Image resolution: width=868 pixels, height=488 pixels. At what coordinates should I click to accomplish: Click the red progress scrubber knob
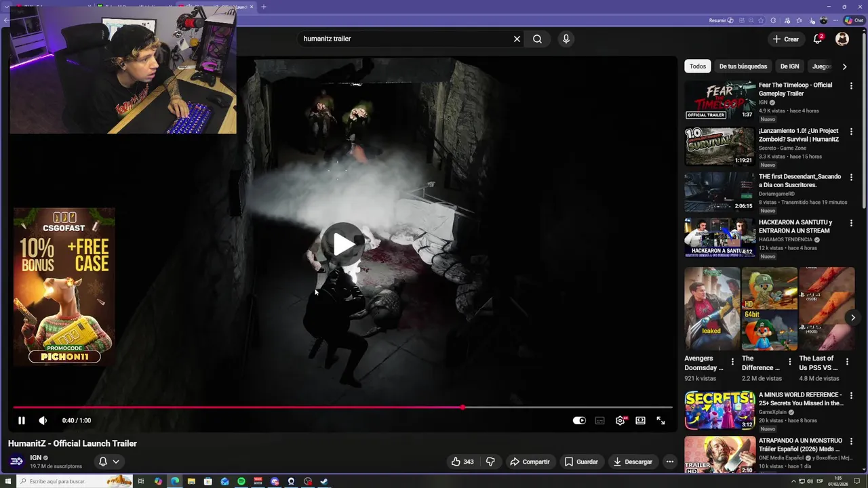pyautogui.click(x=462, y=407)
